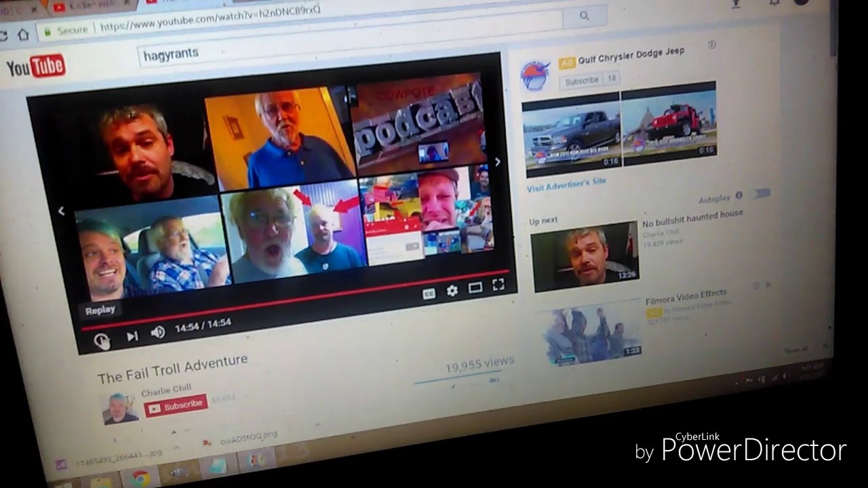Close the first browser tab
The height and width of the screenshot is (488, 868).
click(33, 11)
